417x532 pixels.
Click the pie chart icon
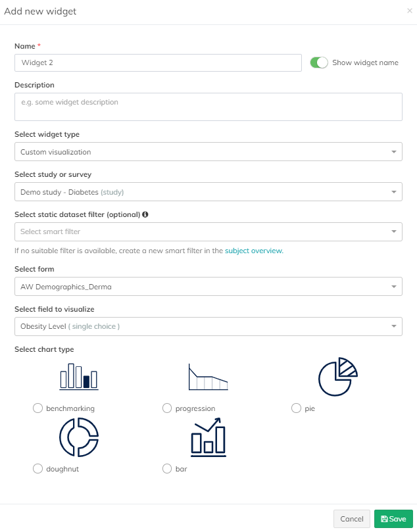tap(337, 376)
